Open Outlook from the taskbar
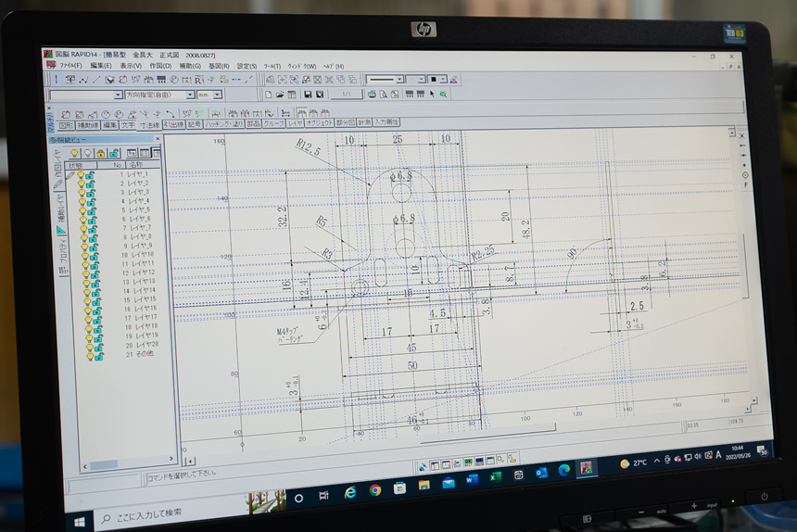This screenshot has width=797, height=532. click(x=541, y=473)
